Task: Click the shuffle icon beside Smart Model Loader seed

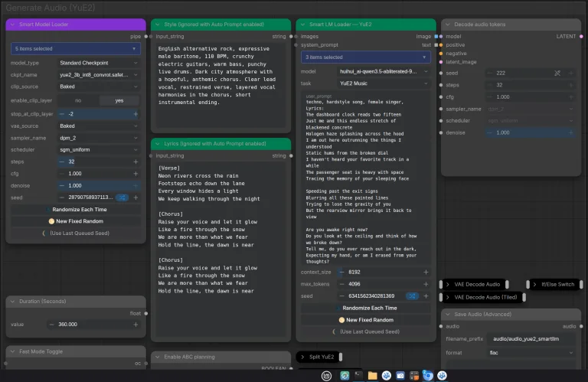Action: 122,198
